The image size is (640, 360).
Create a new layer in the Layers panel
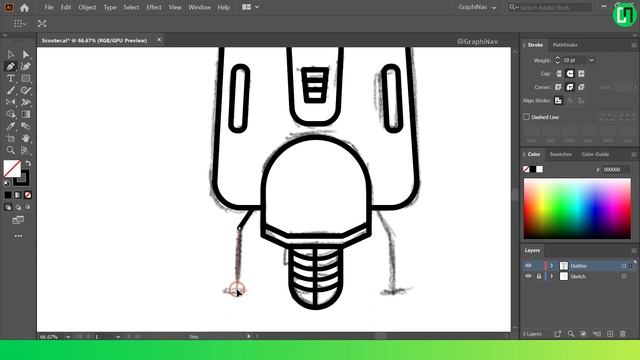tap(610, 334)
